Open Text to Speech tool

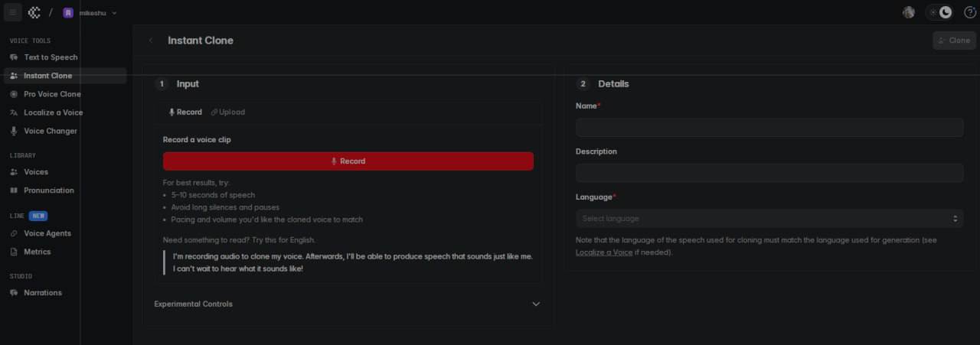50,57
